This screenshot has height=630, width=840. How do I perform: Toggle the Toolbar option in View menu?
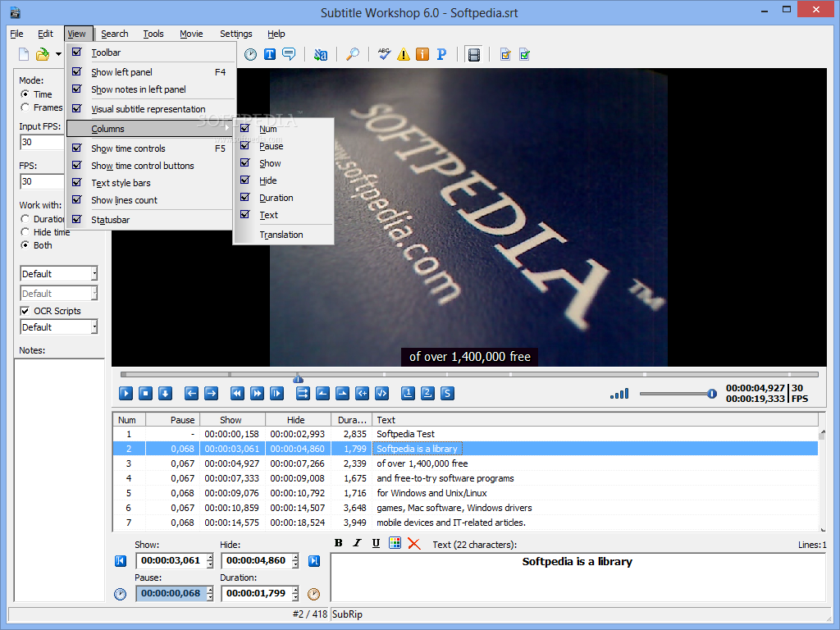151,52
